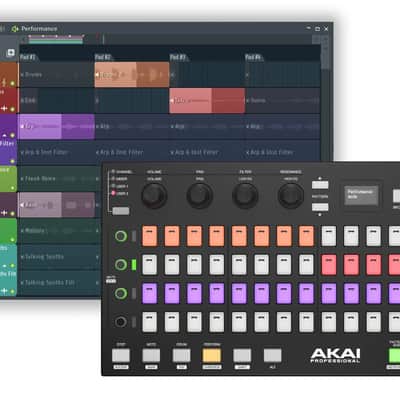
Task: Hit the first white pad in the second row
Action: (149, 265)
